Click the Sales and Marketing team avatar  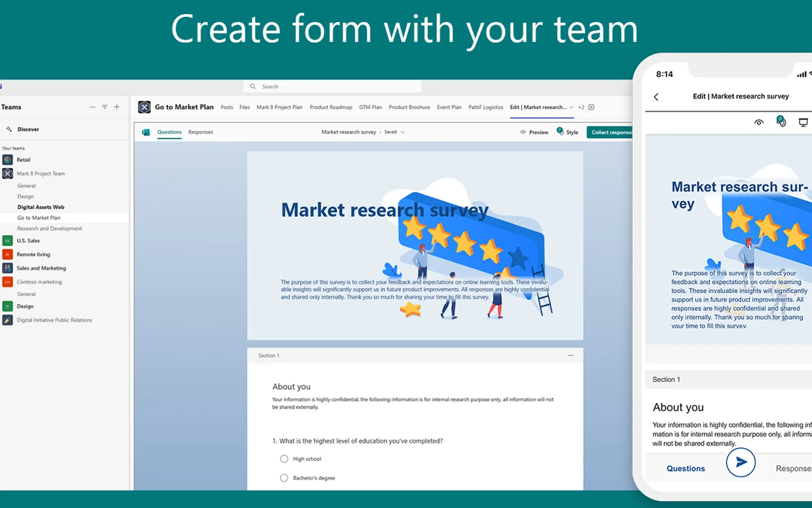8,268
